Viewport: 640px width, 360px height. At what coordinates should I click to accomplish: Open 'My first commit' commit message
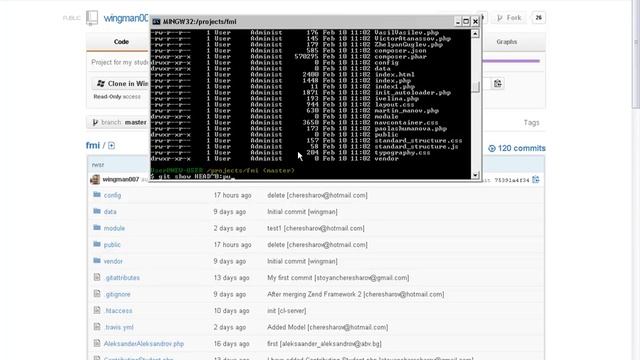pyautogui.click(x=338, y=278)
